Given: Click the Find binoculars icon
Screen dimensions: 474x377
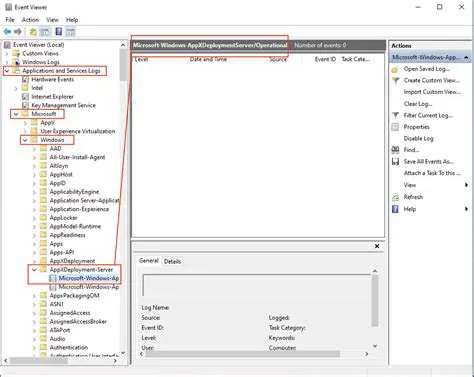Looking at the screenshot, I should coord(395,150).
